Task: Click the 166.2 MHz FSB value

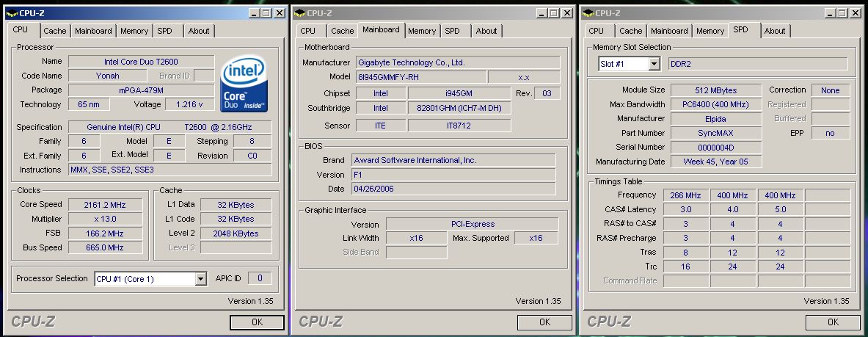Action: pos(105,233)
